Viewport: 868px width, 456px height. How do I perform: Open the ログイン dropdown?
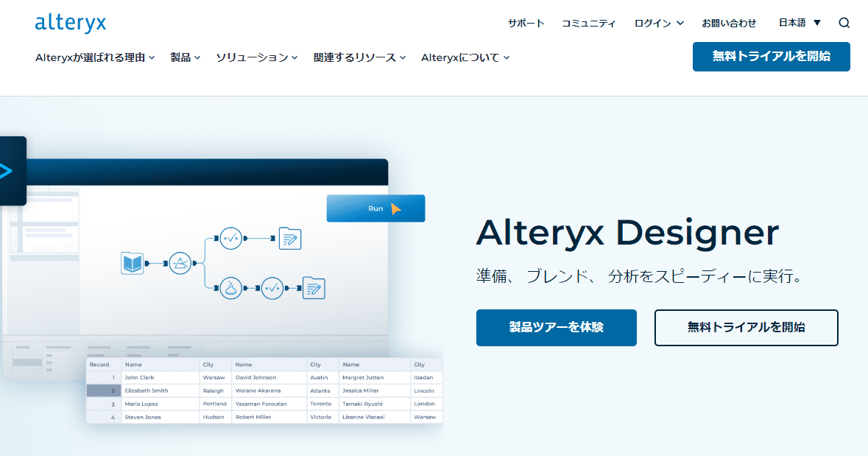tap(659, 24)
